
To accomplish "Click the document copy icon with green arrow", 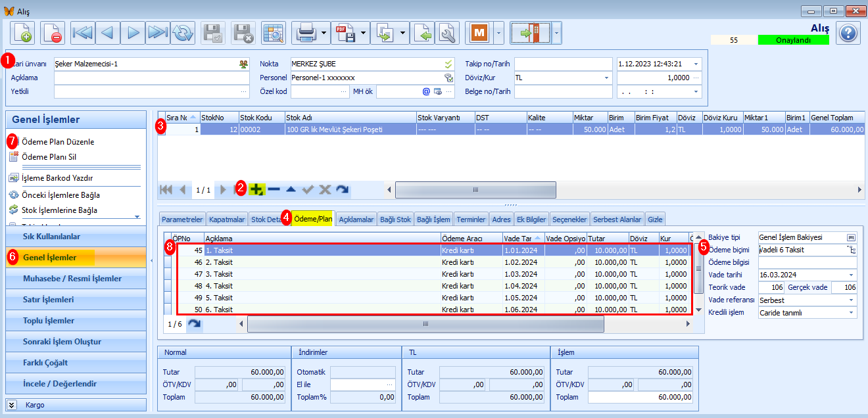I will [x=384, y=32].
